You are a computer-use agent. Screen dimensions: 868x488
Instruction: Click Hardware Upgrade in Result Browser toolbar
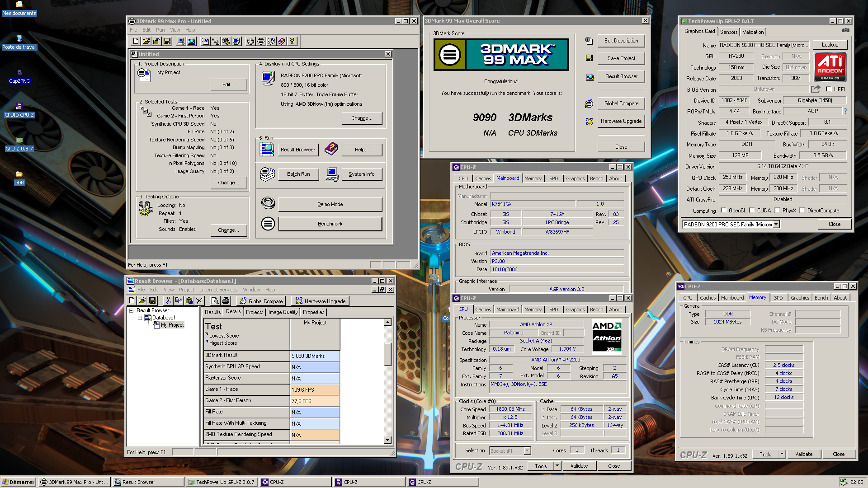click(321, 301)
